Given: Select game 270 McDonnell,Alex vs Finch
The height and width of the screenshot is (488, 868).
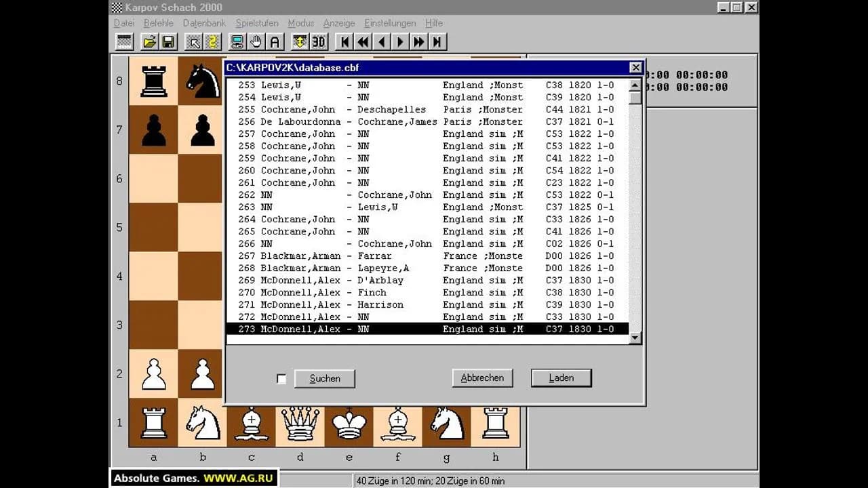Looking at the screenshot, I should tap(427, 293).
